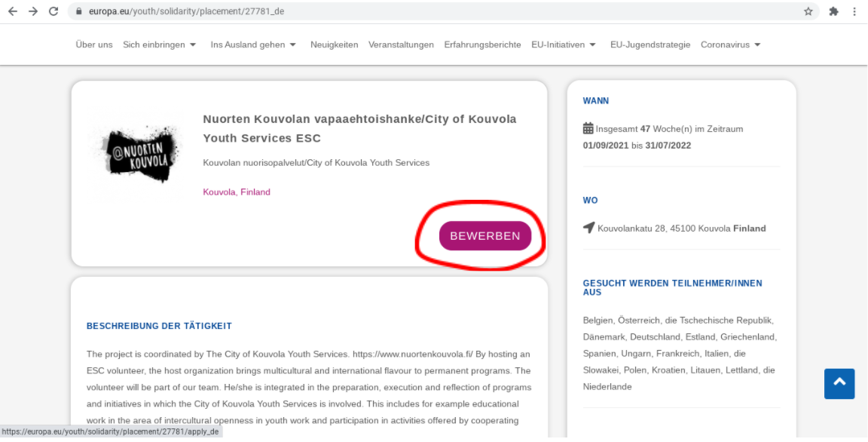
Task: Open the Coronavirus dropdown menu
Action: pos(731,45)
